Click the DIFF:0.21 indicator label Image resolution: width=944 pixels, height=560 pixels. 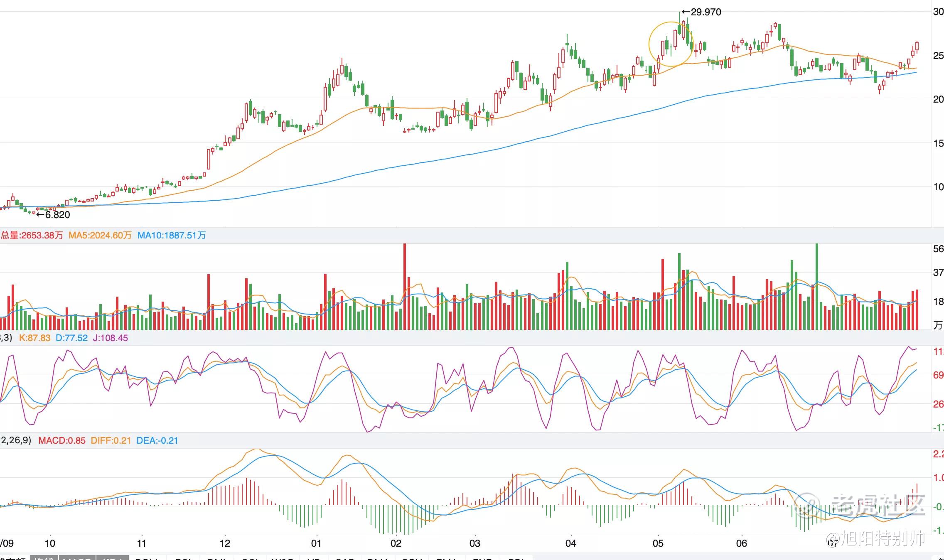point(111,441)
